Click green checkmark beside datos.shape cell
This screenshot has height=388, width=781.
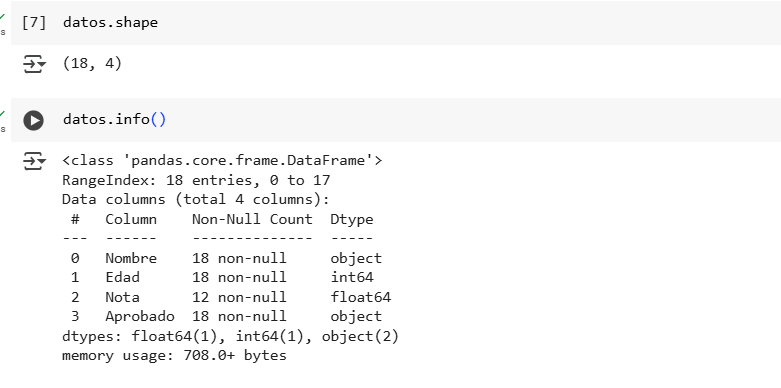[2, 16]
